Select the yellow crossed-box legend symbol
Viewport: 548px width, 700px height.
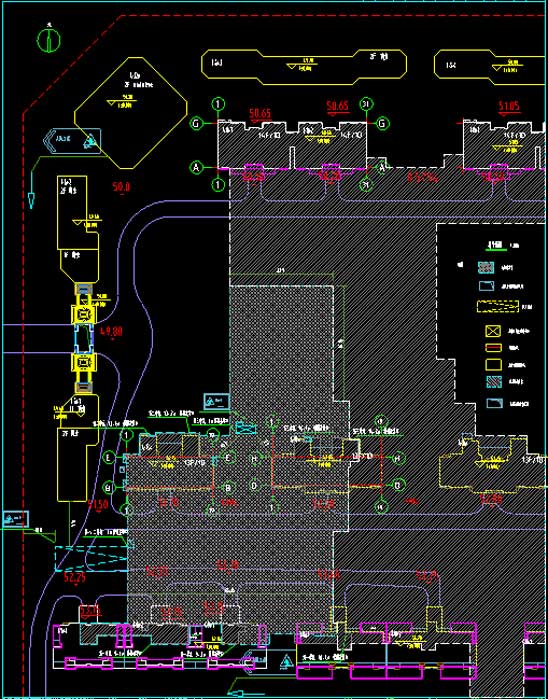pyautogui.click(x=493, y=331)
